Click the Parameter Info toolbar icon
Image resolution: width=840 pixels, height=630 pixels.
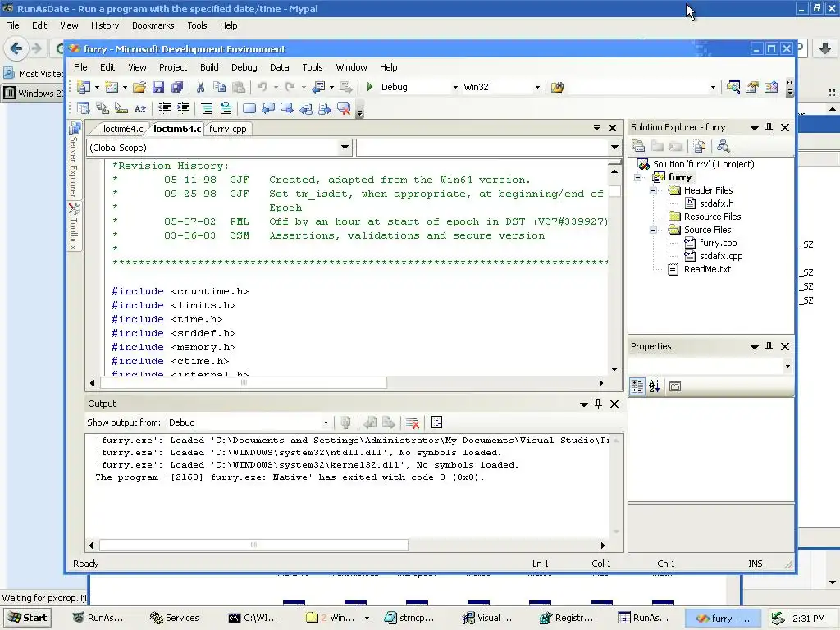click(103, 109)
